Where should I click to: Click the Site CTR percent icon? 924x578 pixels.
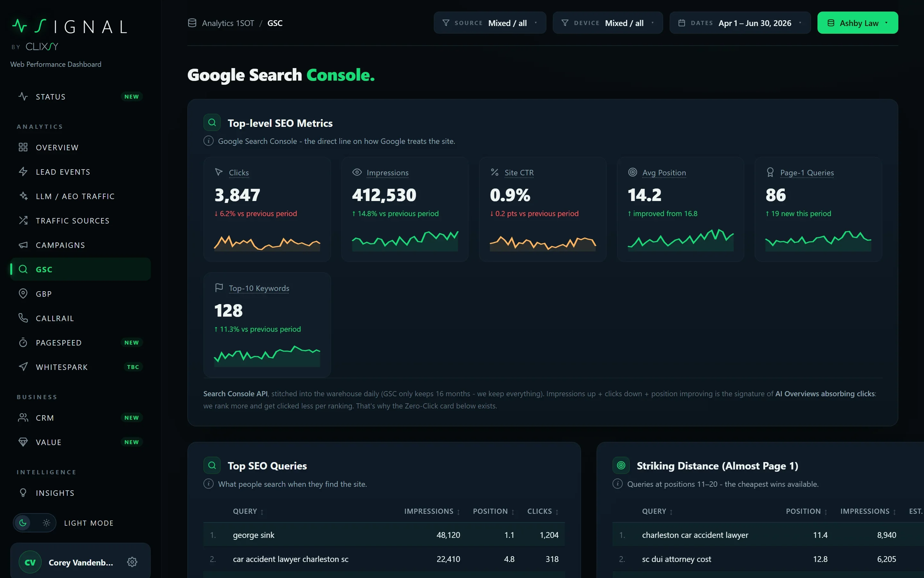pos(495,172)
